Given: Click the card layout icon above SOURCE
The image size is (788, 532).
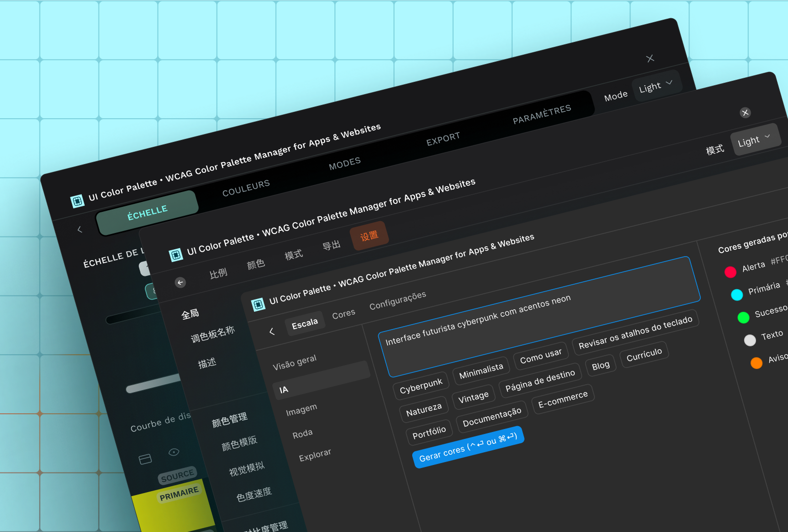Looking at the screenshot, I should (x=145, y=459).
